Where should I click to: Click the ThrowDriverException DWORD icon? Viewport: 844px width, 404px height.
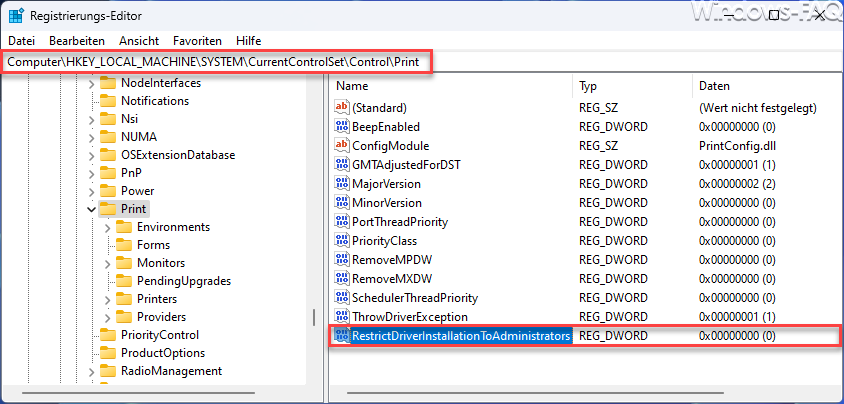[342, 316]
